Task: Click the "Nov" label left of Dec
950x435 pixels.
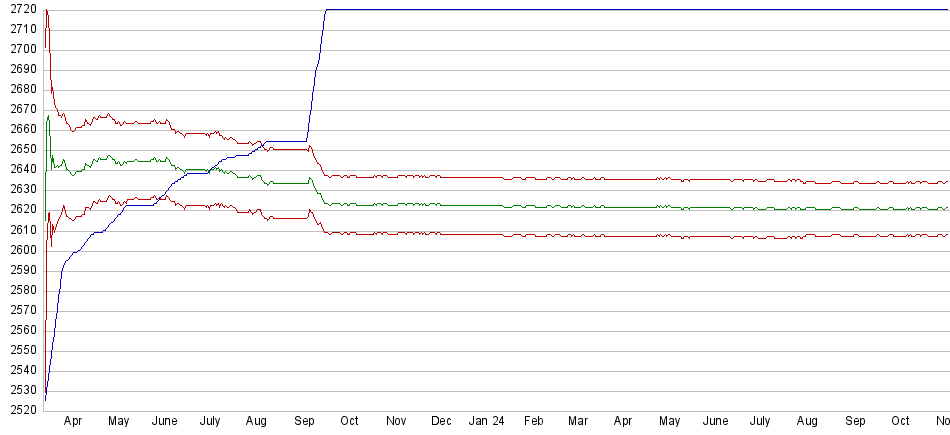Action: 396,422
